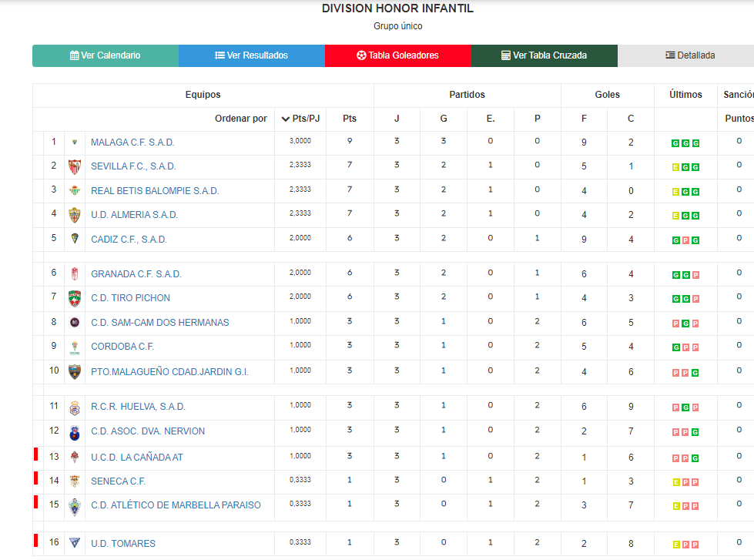
Task: Click the red P badge in Cadiz's row
Action: tap(685, 240)
